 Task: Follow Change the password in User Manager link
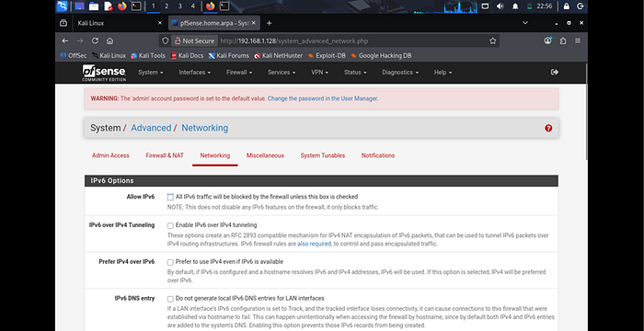pyautogui.click(x=322, y=98)
